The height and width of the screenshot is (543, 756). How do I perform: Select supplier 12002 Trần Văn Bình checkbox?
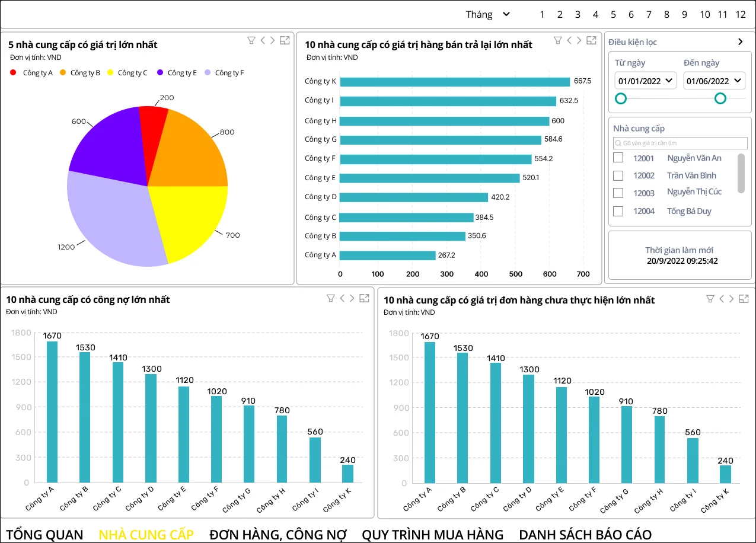point(618,175)
